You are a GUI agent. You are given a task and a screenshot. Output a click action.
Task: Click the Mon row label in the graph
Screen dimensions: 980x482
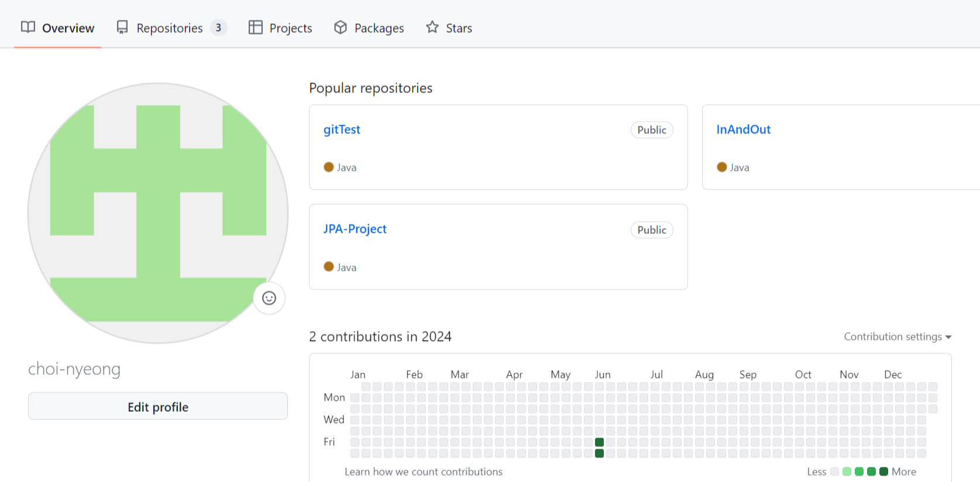334,397
